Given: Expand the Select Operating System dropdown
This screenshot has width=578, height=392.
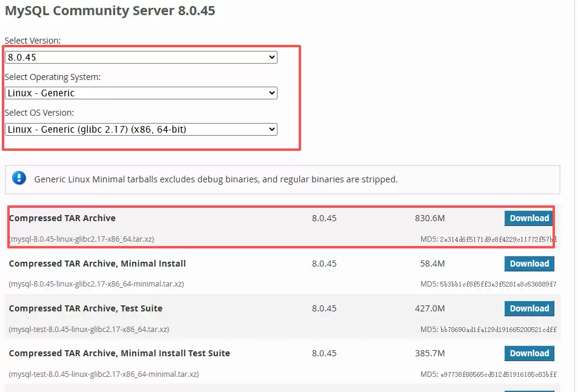Looking at the screenshot, I should (141, 93).
